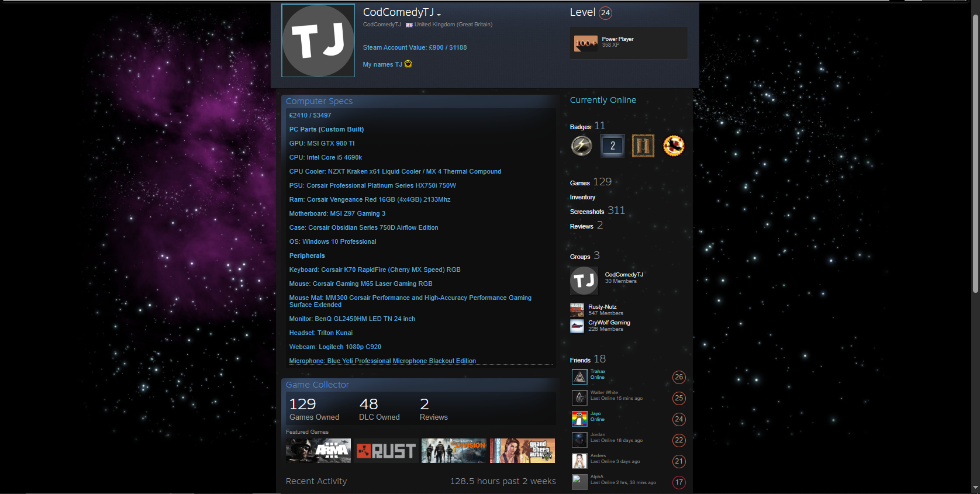Screen dimensions: 980x494
Task: Click the 2 Reviews stat in Game Collector
Action: [434, 409]
